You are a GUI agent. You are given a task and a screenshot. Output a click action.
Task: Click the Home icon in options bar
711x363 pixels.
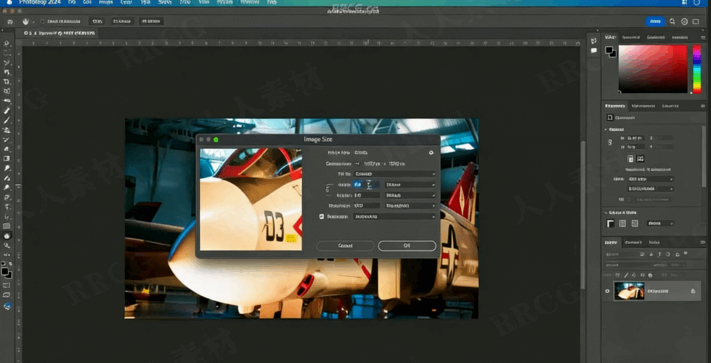(x=10, y=21)
